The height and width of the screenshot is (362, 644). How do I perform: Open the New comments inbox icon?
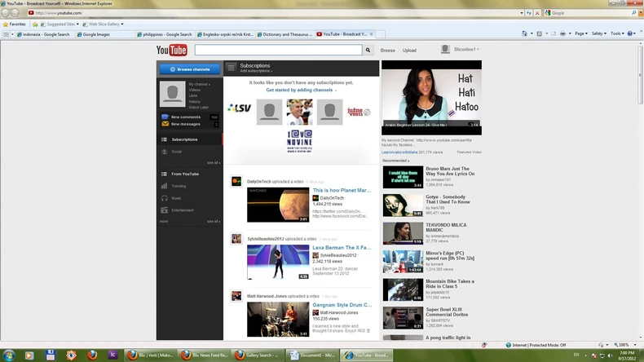pyautogui.click(x=165, y=117)
